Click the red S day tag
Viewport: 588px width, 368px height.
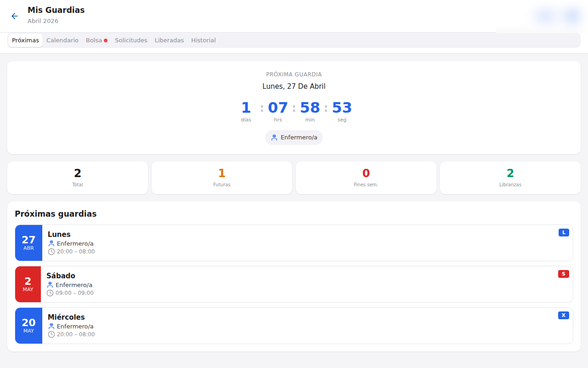(564, 274)
